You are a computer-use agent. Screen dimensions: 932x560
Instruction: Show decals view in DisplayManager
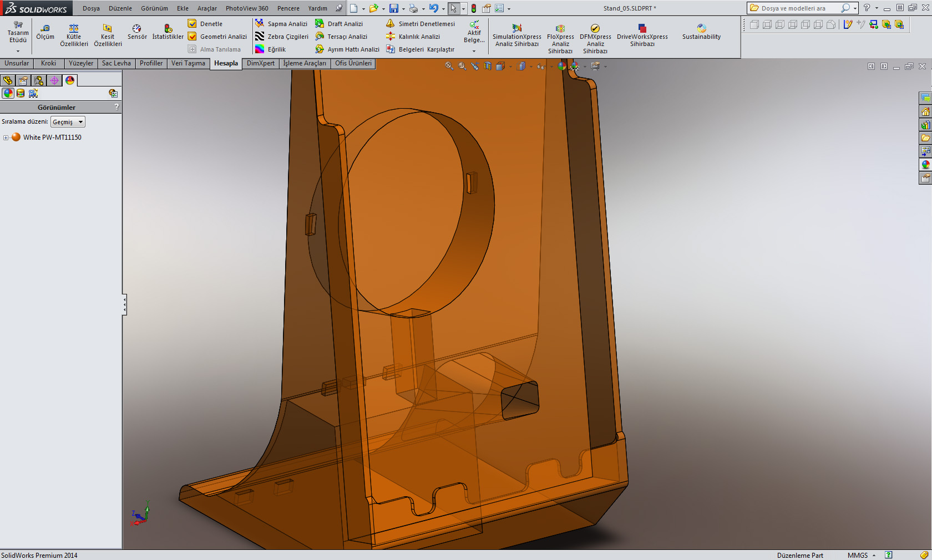21,93
